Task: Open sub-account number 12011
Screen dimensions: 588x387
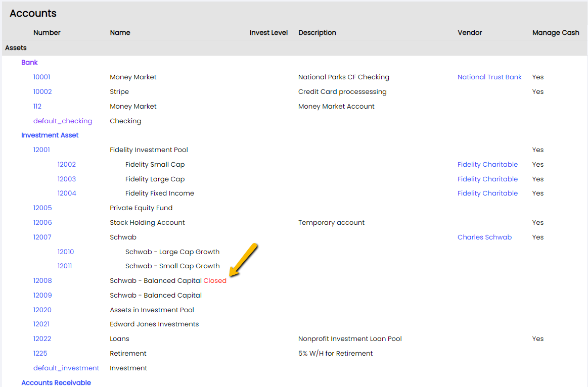Action: click(65, 266)
